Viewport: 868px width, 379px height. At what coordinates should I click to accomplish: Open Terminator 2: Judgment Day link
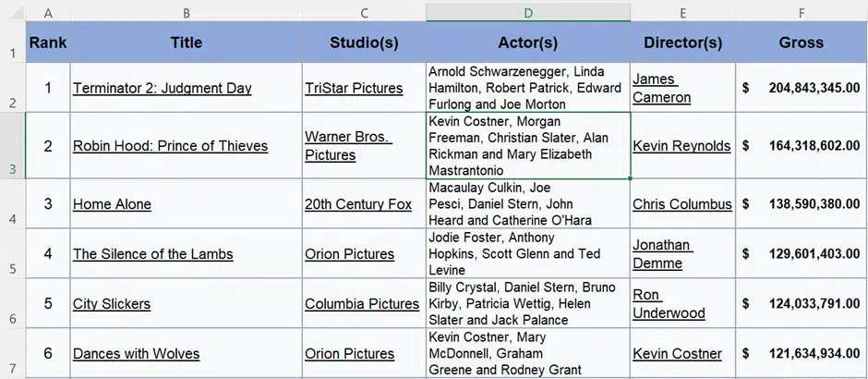pos(163,88)
